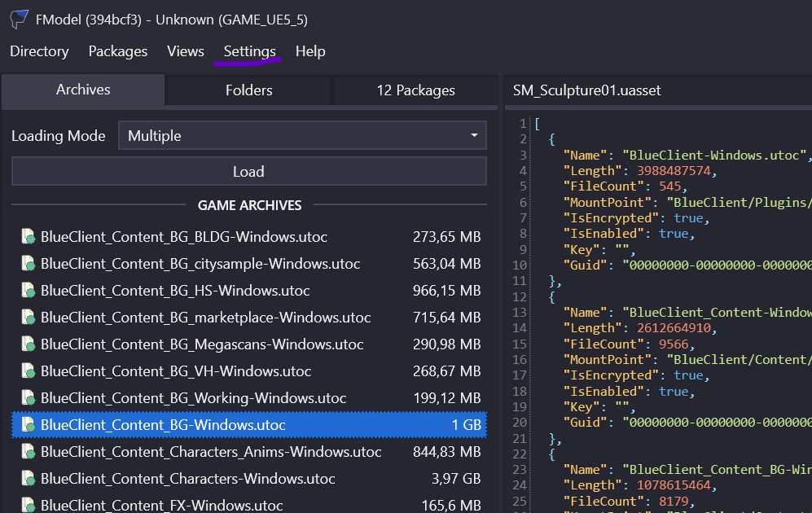
Task: Select BlueClient_Content_FX-Windows.utoc archive
Action: [249, 504]
